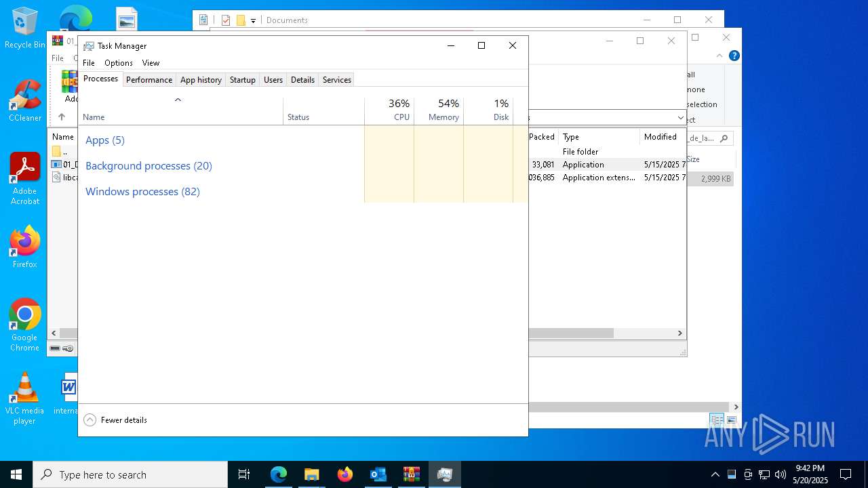
Task: Sort by the Memory column header
Action: (439, 110)
